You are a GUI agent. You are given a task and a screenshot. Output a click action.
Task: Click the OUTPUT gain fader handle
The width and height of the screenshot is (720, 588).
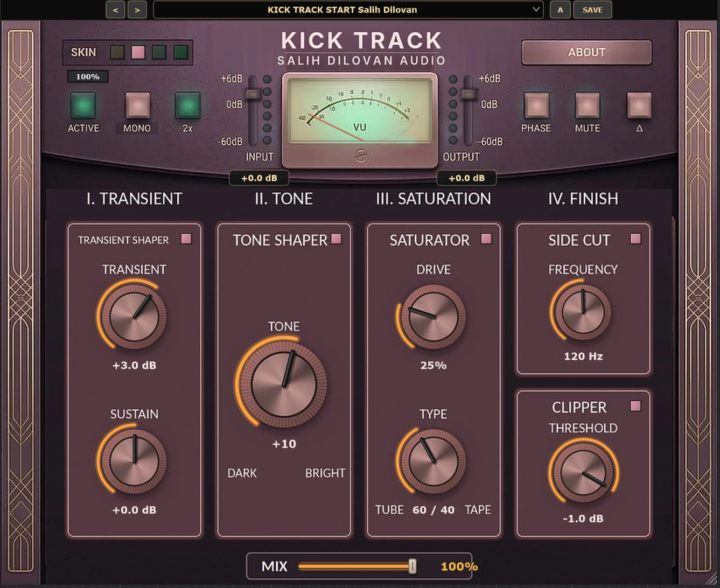pos(468,94)
